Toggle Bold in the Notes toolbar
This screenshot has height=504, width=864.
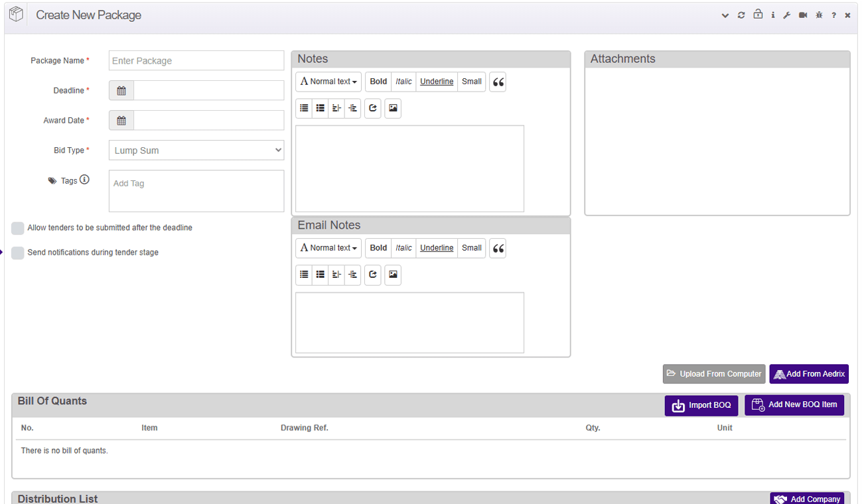point(378,82)
